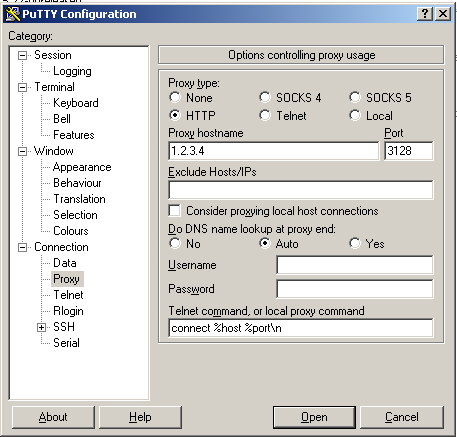The height and width of the screenshot is (437, 457).
Task: Choose SOCKS 5 proxy type
Action: [355, 97]
